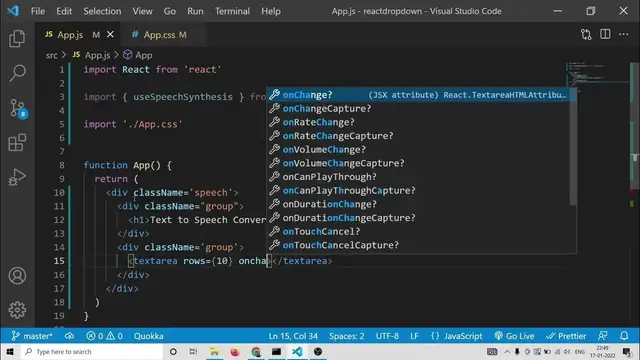Click Ln 15, Col 34 indicator
Viewport: 640px width, 360px height.
click(x=293, y=336)
